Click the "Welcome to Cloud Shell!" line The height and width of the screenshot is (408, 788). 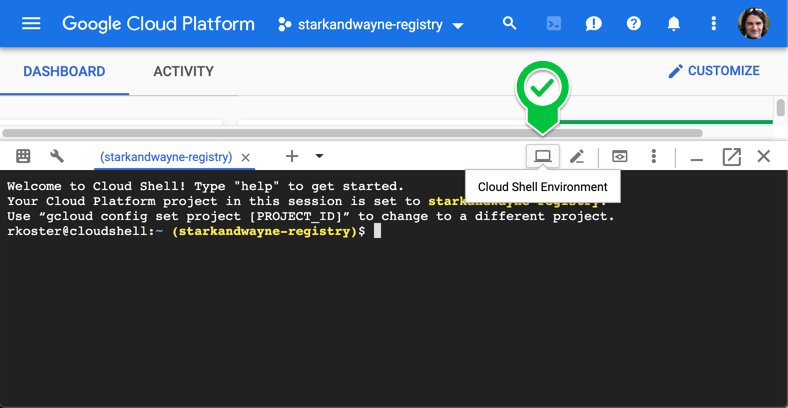point(205,186)
